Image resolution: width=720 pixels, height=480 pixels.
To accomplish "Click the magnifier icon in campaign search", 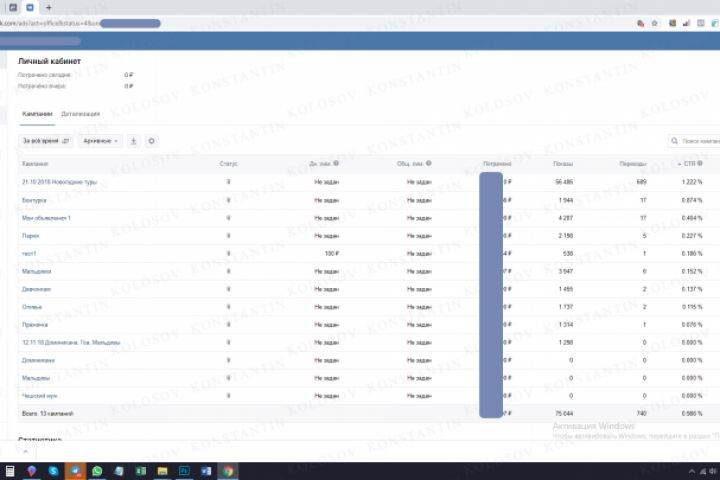I will (674, 141).
